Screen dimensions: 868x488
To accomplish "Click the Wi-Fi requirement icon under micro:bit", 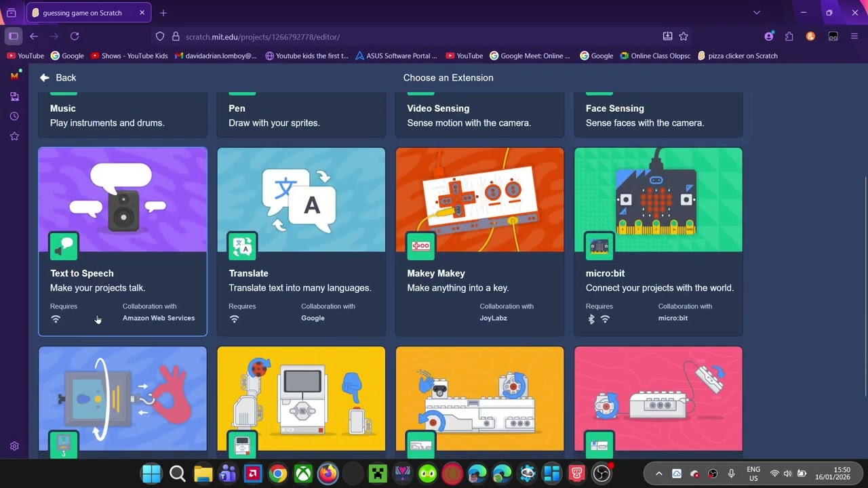I will [x=605, y=319].
